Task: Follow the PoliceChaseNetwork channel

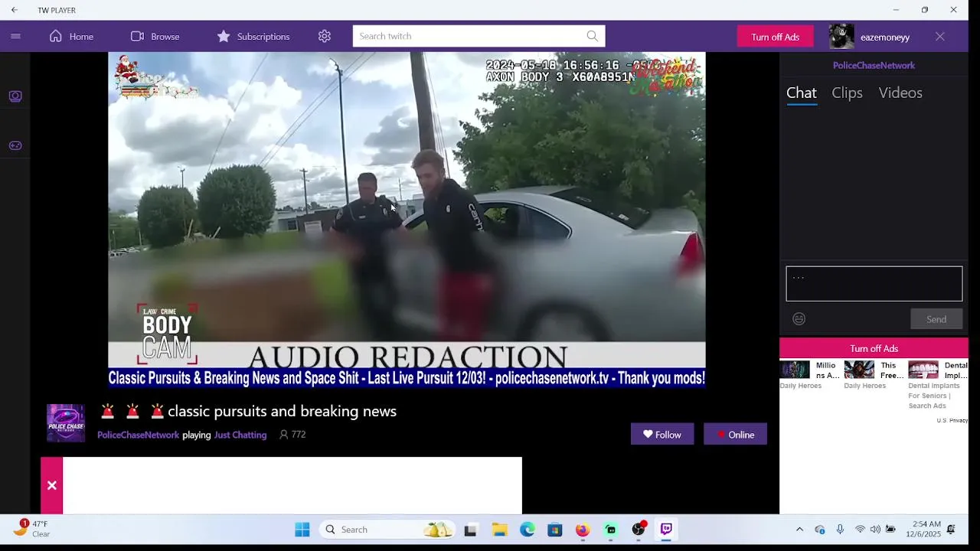Action: [x=662, y=435]
